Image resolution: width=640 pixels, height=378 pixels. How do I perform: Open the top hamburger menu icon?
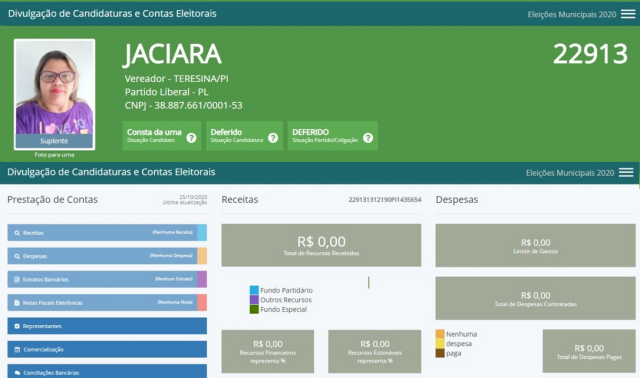(x=628, y=14)
